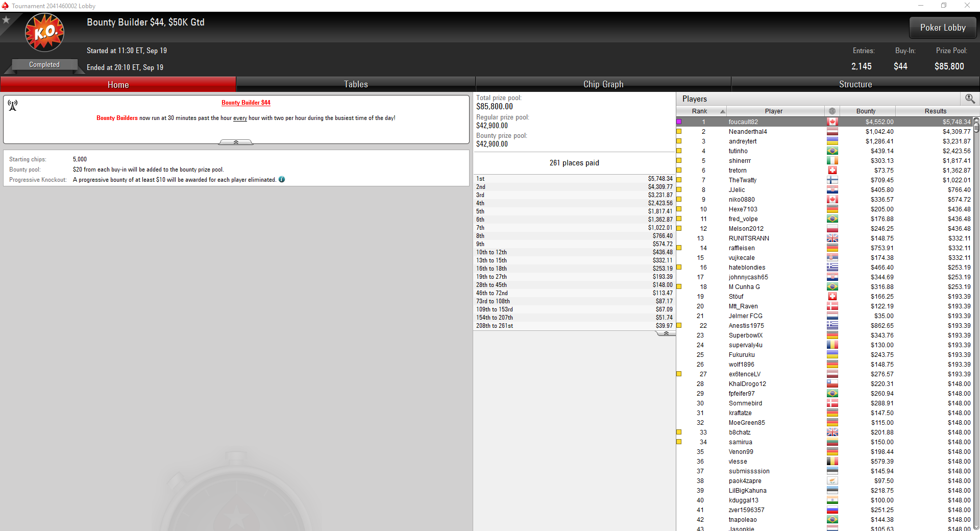Select player row wolf1896

tap(824, 364)
